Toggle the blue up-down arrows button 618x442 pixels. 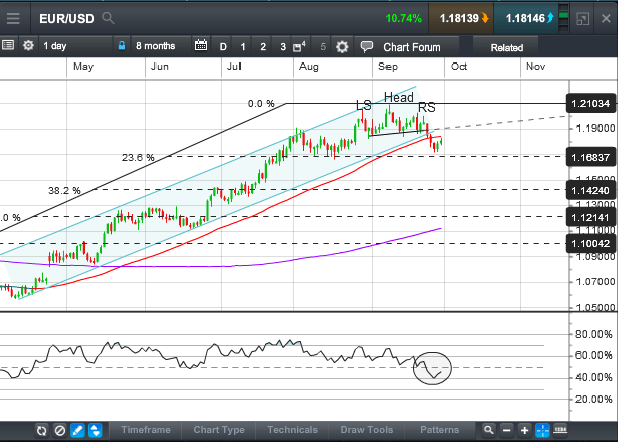click(x=95, y=431)
